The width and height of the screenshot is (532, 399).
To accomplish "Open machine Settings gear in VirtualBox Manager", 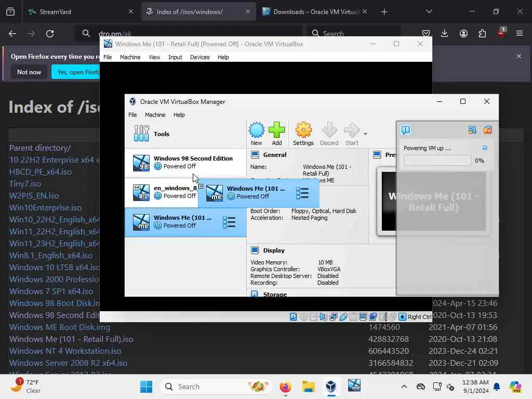I will pyautogui.click(x=303, y=134).
